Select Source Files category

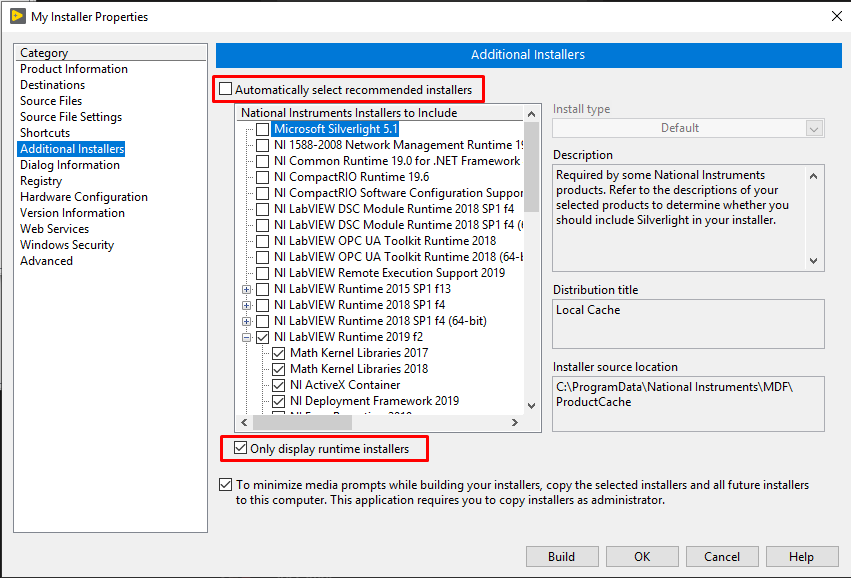click(51, 100)
